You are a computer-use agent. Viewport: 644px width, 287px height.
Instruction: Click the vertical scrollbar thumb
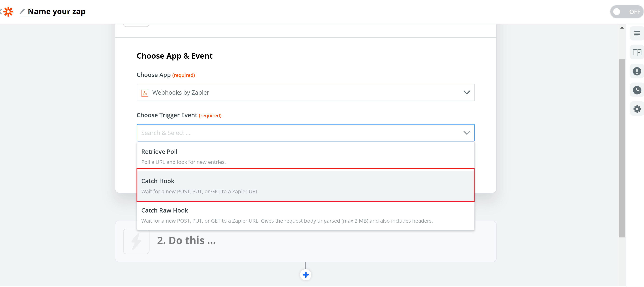[x=622, y=148]
